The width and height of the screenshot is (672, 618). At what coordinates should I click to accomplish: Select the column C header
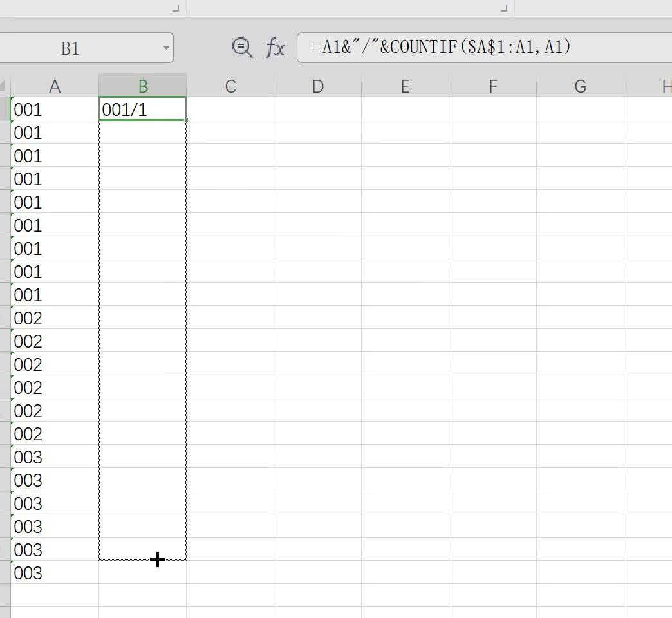point(230,86)
